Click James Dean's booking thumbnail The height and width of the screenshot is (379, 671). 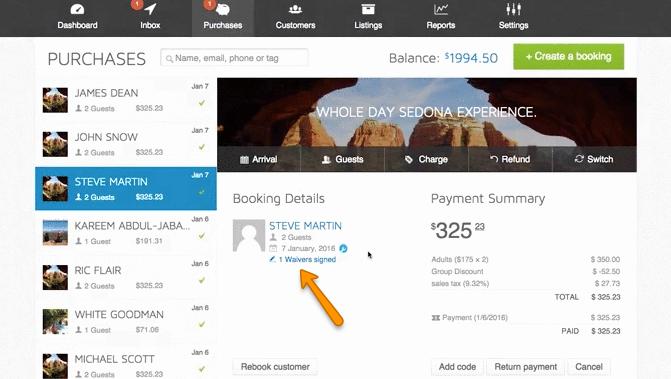[55, 100]
